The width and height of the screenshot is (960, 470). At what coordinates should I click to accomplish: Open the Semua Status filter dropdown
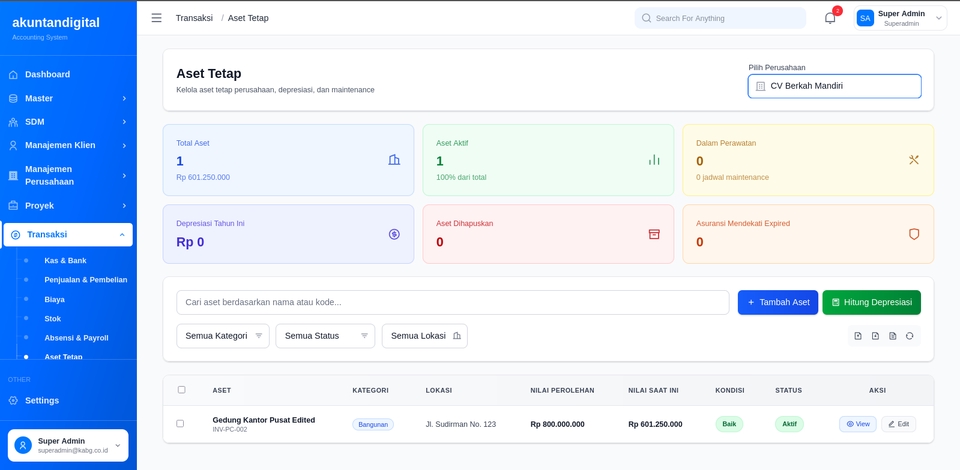pos(325,336)
